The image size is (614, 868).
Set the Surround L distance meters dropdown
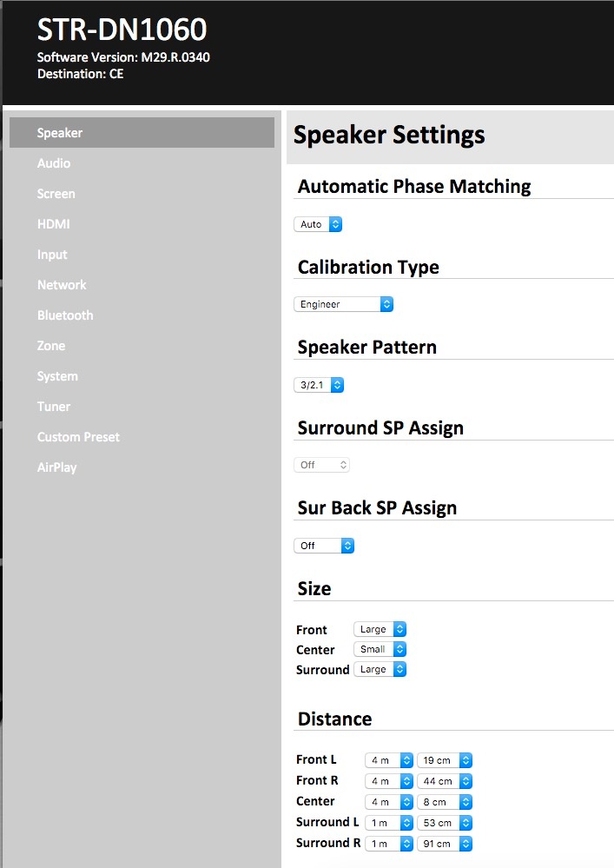pyautogui.click(x=388, y=823)
